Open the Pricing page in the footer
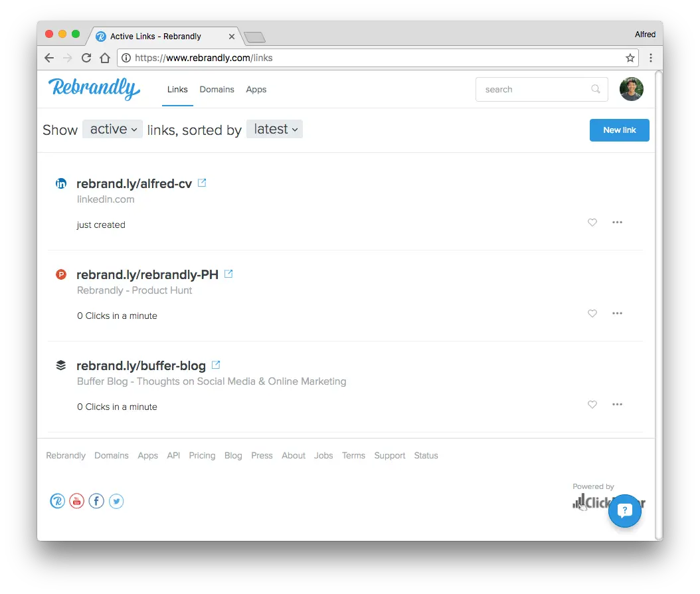 pos(202,455)
